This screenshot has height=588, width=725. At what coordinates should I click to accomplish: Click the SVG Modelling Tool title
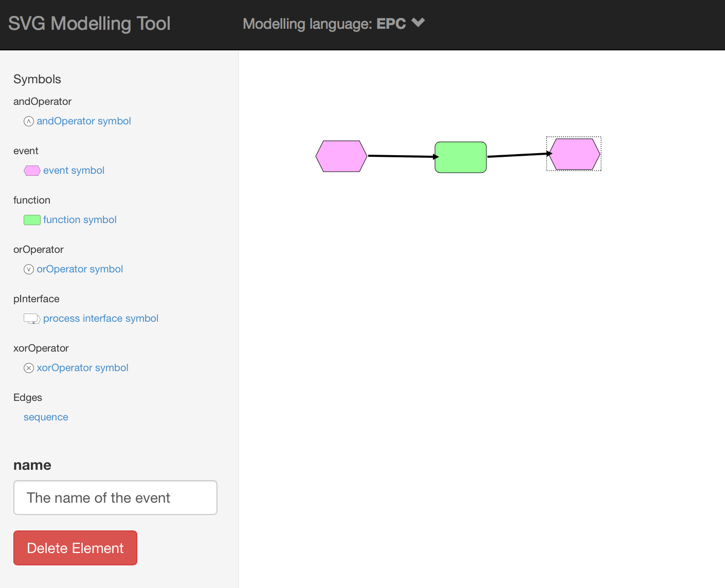pyautogui.click(x=89, y=24)
